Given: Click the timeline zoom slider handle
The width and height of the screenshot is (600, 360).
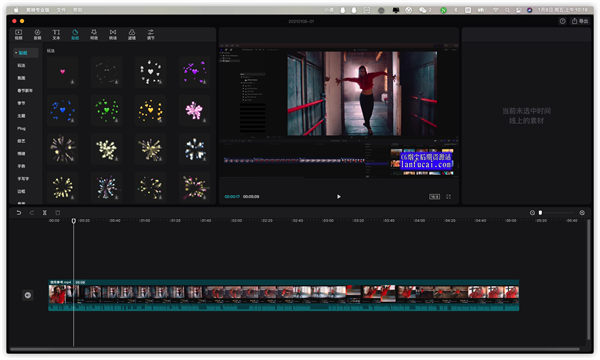Looking at the screenshot, I should pos(540,213).
